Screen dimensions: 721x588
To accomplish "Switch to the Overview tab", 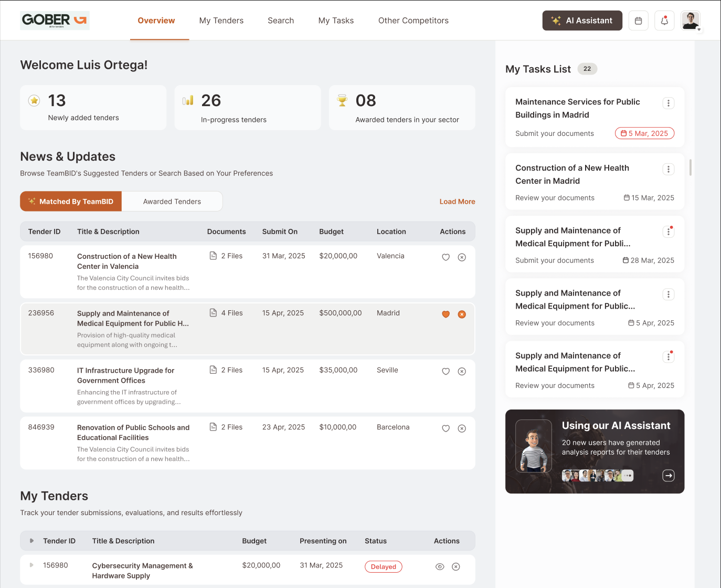I will click(156, 20).
